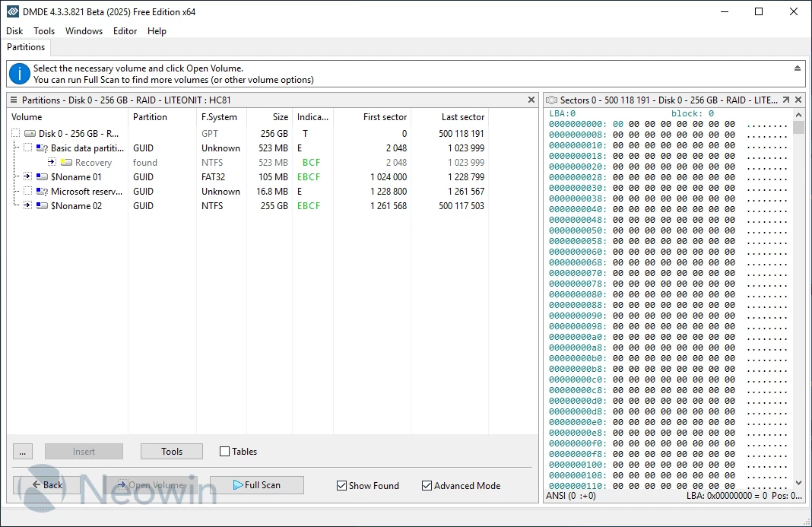
Task: Click the hex view scrollbar thumb
Action: [798, 128]
